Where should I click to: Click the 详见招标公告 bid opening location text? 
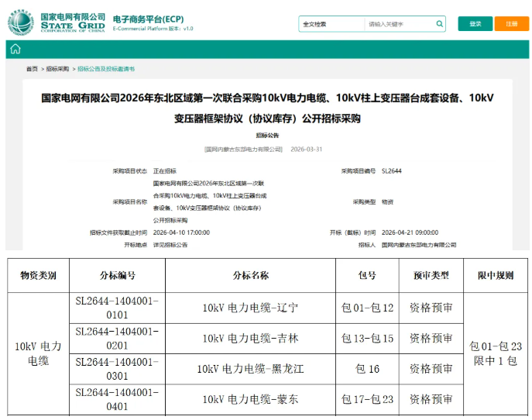pyautogui.click(x=170, y=245)
